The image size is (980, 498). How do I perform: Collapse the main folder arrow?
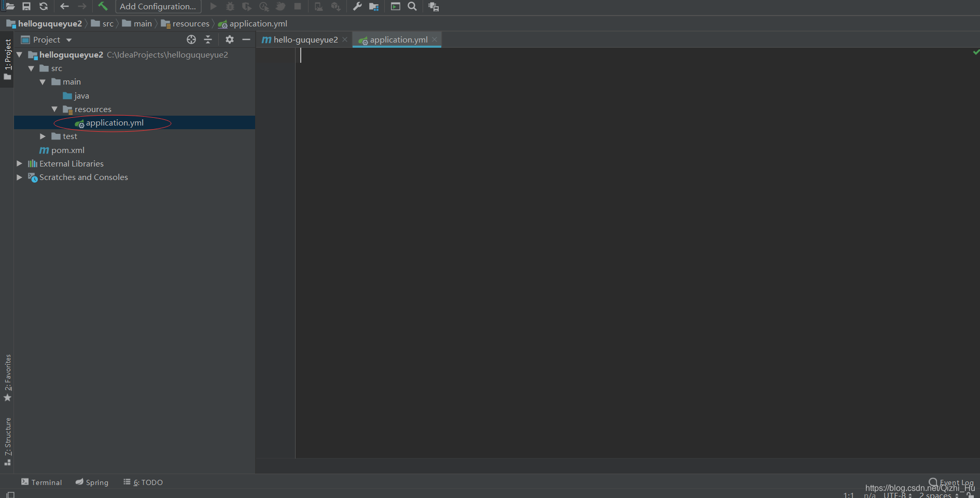pyautogui.click(x=43, y=82)
